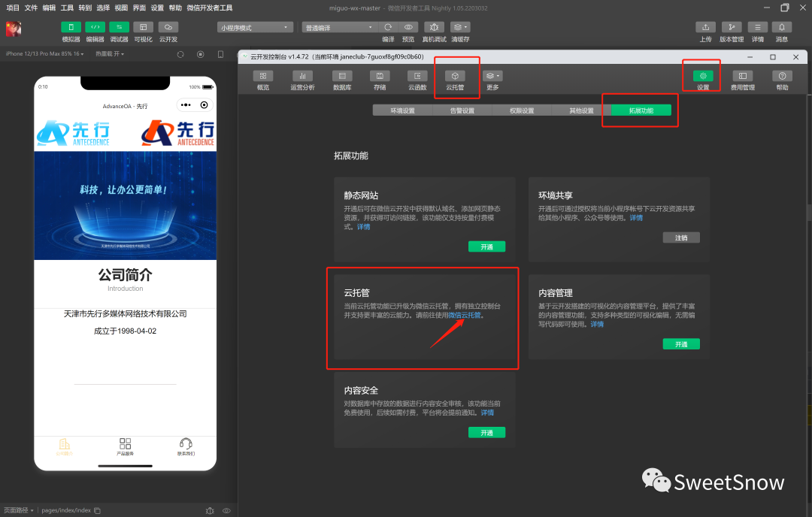Click 开通 for 静态网站
The width and height of the screenshot is (812, 517).
click(486, 247)
